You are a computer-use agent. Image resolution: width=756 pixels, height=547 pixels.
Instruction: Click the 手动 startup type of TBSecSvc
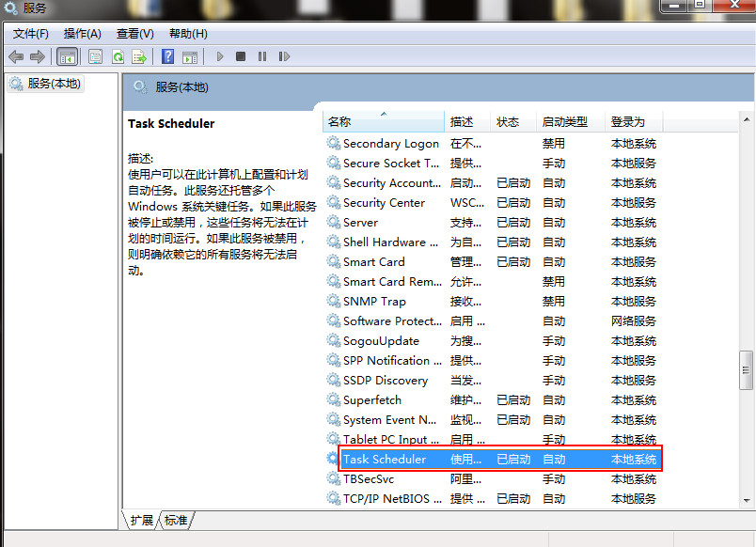point(554,479)
